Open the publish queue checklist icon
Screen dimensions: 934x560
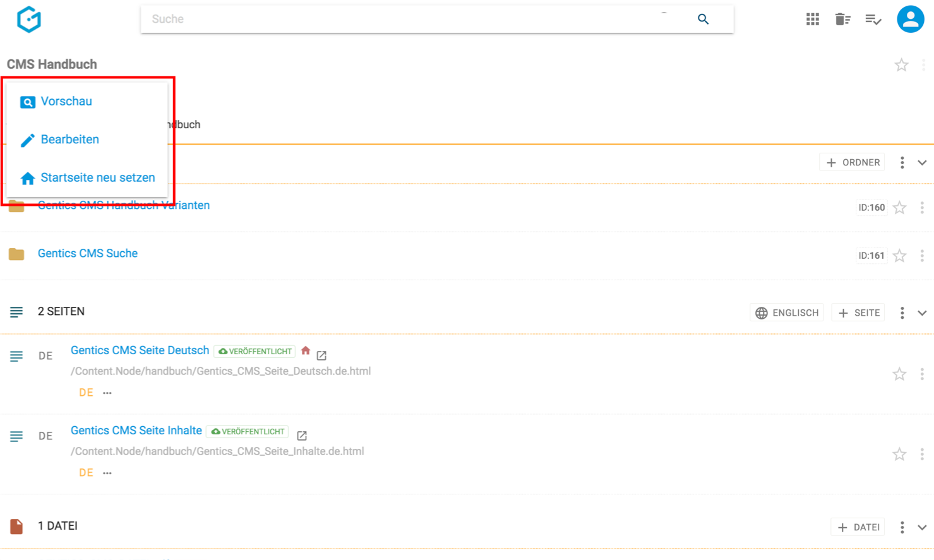pos(873,20)
